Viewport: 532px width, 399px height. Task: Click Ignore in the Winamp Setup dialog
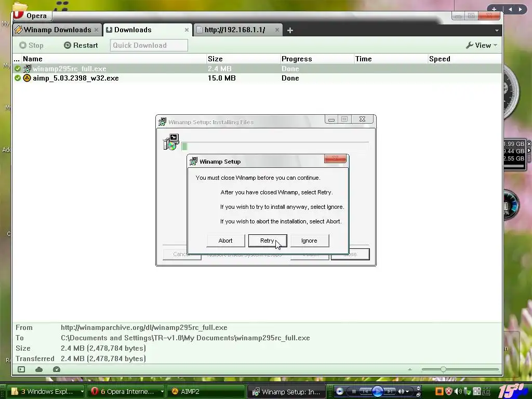(x=309, y=241)
